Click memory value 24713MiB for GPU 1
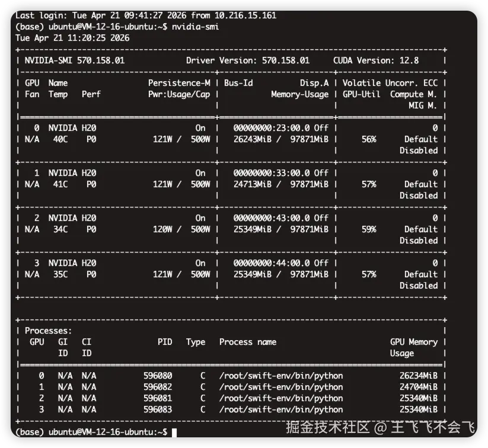Viewport: 488px width, 448px height. coord(253,184)
